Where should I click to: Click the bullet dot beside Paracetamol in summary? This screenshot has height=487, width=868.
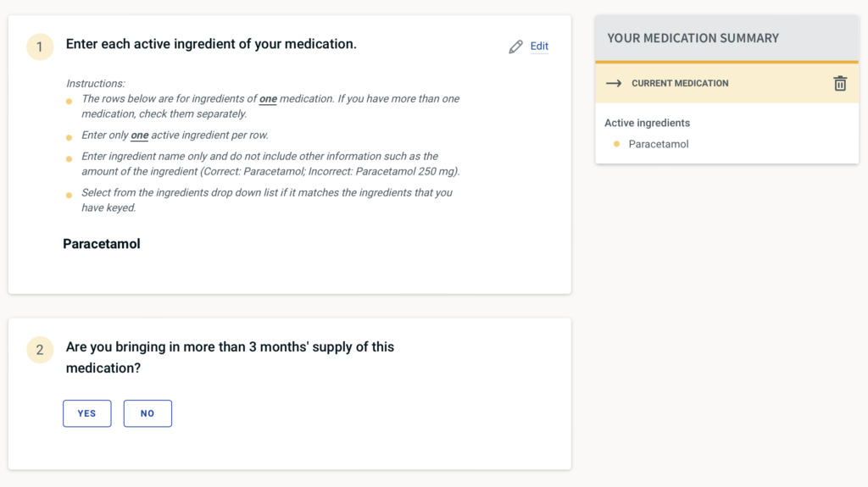point(617,144)
